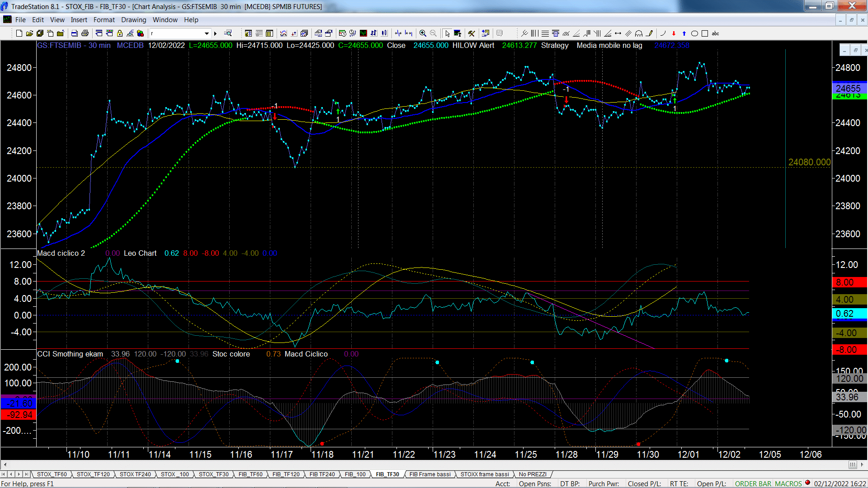Switch to the STOX TF240 tab
The width and height of the screenshot is (868, 488).
tap(135, 474)
